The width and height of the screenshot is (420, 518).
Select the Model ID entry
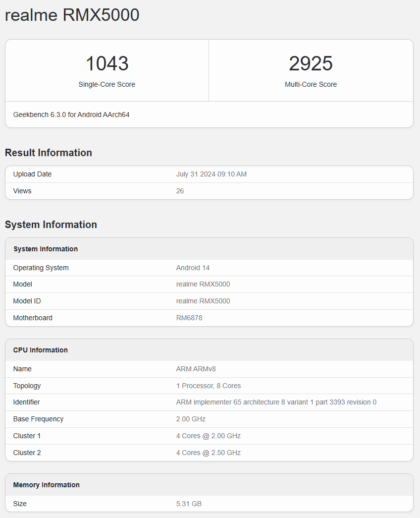tap(203, 301)
